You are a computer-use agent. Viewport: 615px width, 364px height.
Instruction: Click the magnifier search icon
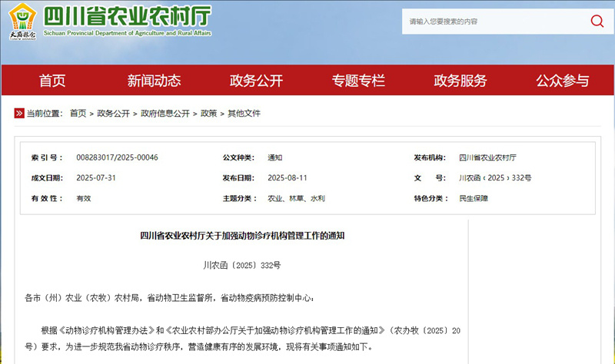[597, 22]
